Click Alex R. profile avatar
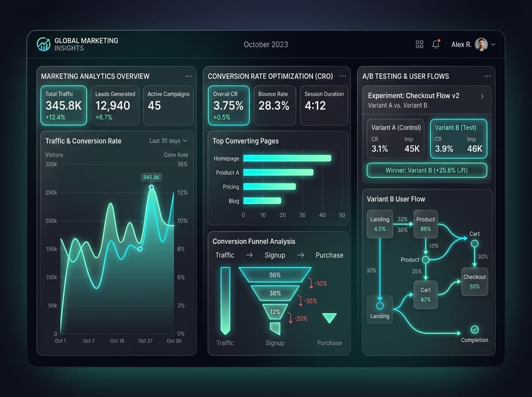532x397 pixels. coord(481,44)
